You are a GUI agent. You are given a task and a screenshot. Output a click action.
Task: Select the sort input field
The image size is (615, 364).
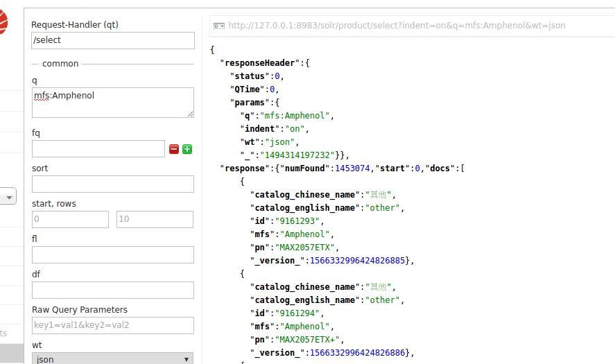[x=112, y=184]
